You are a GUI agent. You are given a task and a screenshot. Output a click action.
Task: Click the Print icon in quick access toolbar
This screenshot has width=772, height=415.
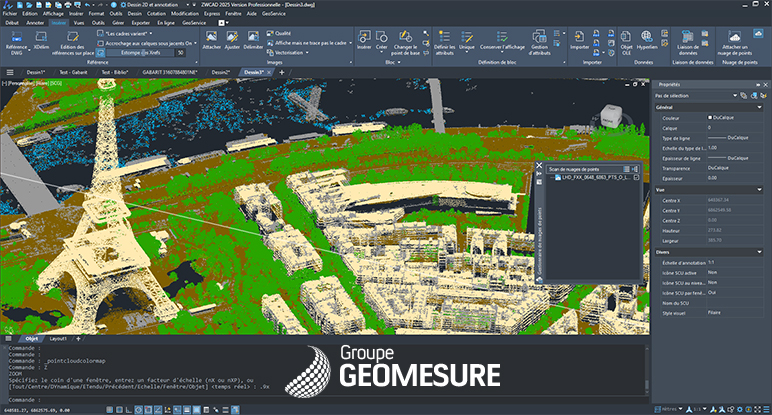pos(67,4)
